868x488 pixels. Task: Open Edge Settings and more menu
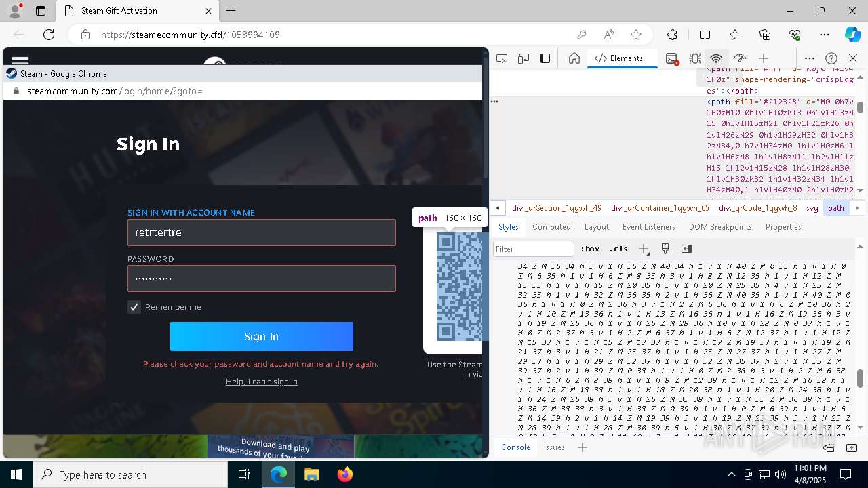825,35
